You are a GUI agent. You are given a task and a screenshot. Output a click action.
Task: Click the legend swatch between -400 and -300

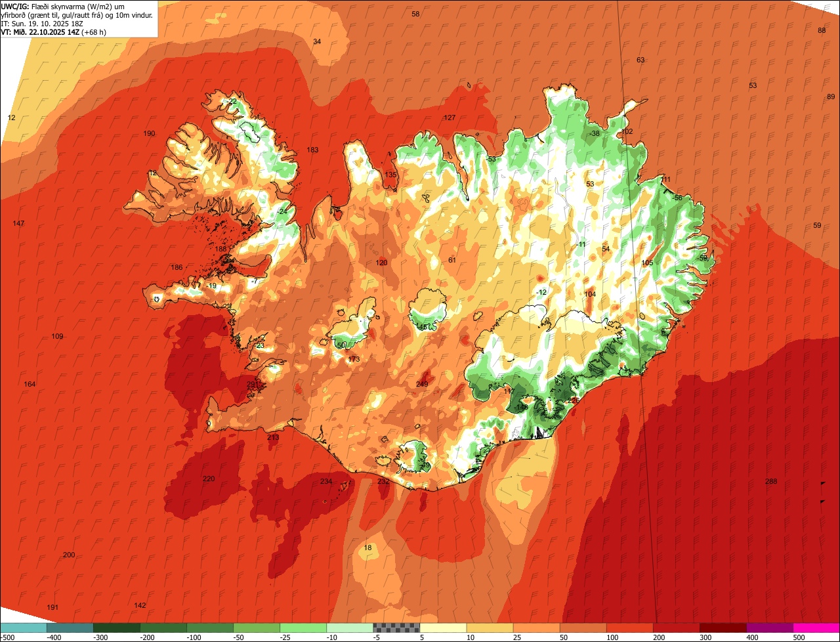tap(70, 628)
